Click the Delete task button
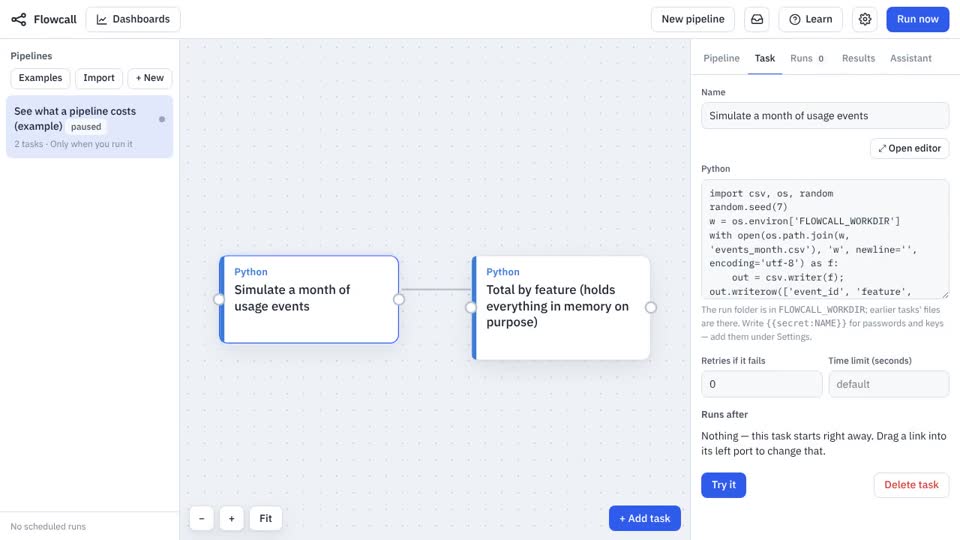 point(911,485)
